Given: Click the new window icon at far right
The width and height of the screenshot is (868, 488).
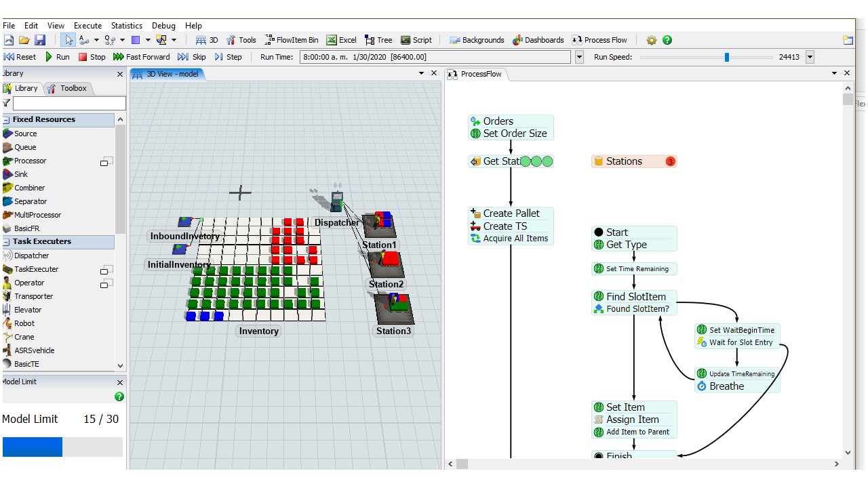Looking at the screenshot, I should [x=848, y=40].
